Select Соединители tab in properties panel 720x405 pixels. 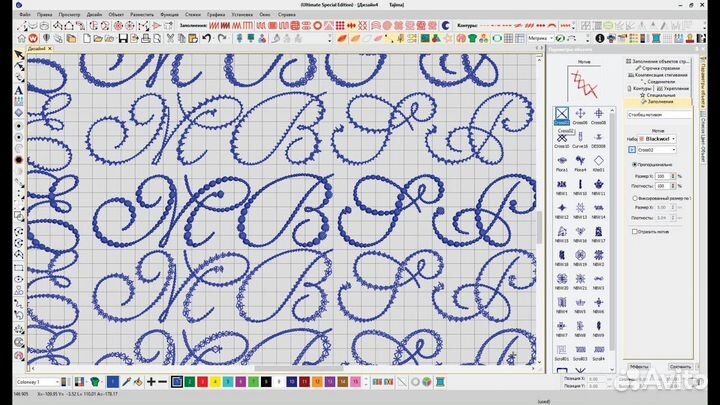coord(658,81)
